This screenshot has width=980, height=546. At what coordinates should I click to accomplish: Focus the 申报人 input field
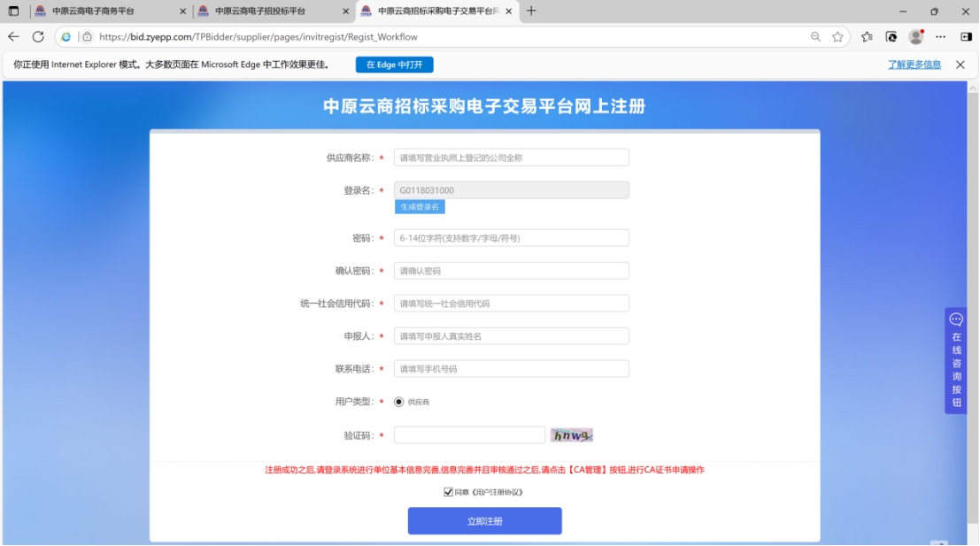point(512,336)
